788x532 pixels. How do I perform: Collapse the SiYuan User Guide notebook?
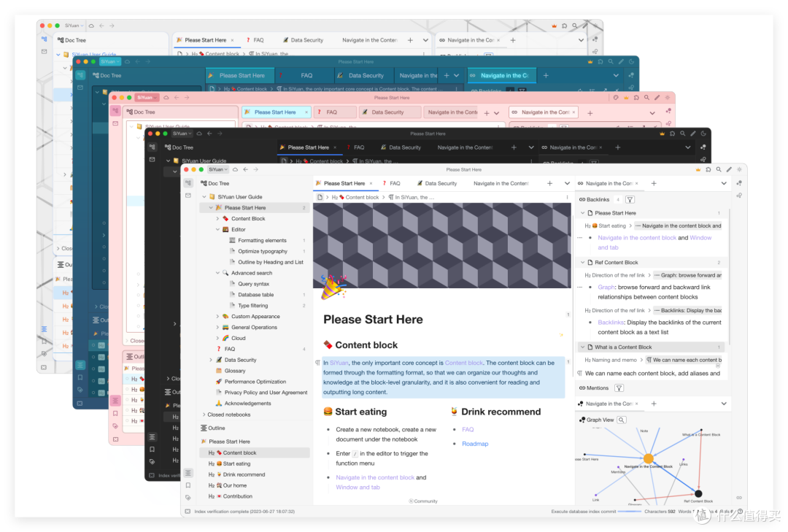click(204, 197)
